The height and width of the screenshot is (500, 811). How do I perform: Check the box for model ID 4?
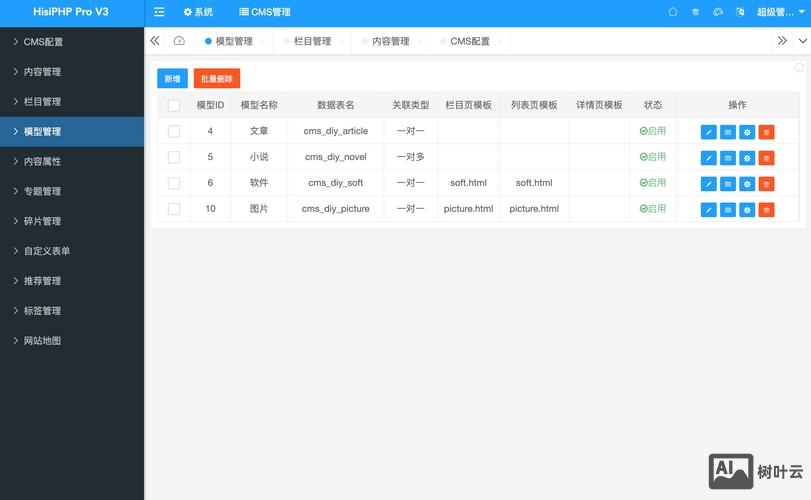pyautogui.click(x=174, y=131)
